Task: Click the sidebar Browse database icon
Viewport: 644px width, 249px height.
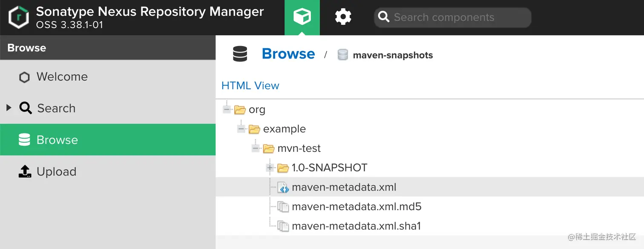Action: click(x=25, y=140)
